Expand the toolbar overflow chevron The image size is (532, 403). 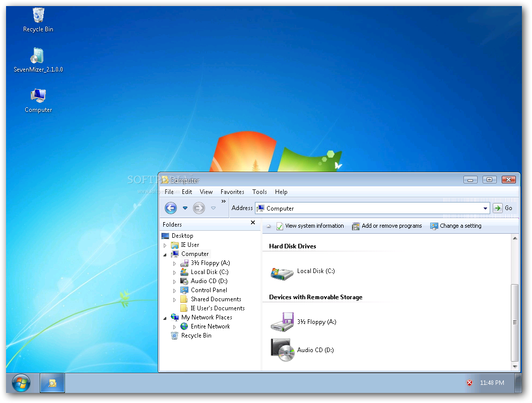[x=224, y=201]
